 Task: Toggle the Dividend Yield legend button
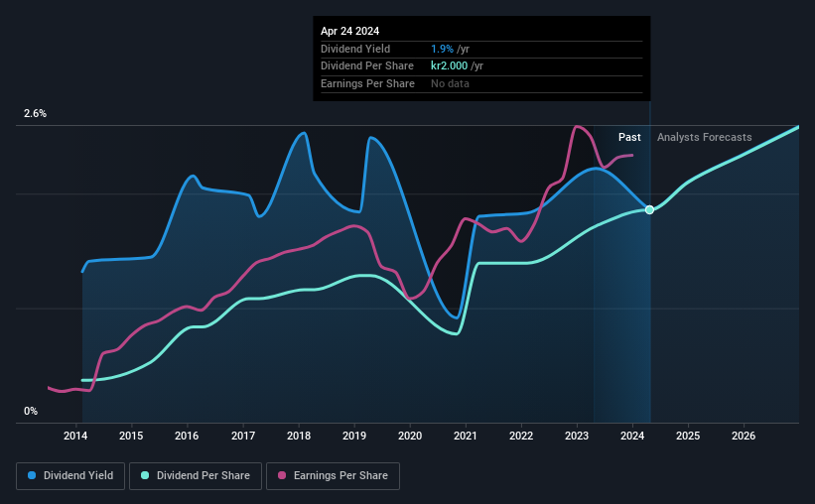(70, 475)
